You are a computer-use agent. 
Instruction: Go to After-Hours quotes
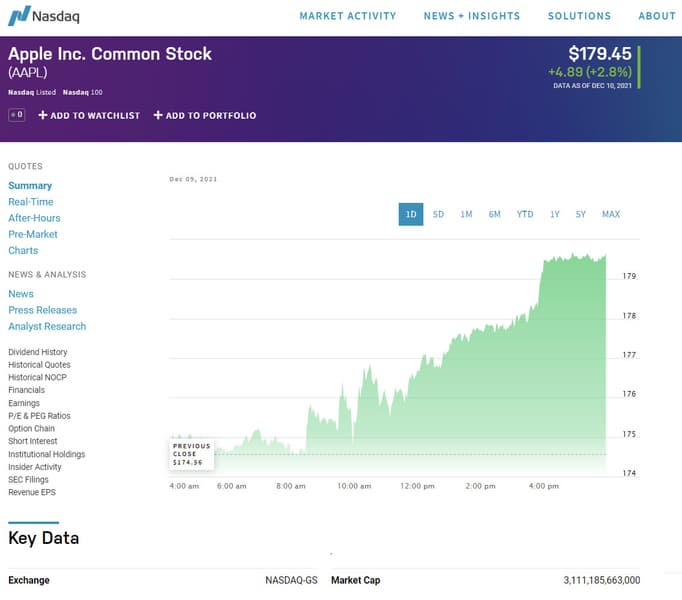(x=34, y=218)
